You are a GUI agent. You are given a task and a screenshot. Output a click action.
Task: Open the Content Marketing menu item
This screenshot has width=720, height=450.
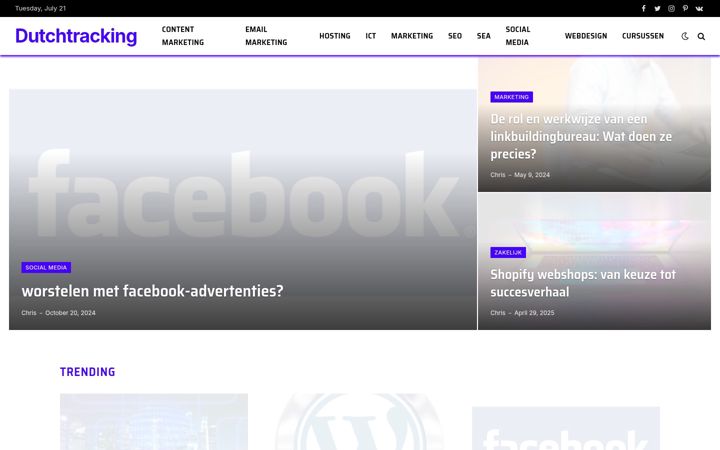[x=183, y=36]
